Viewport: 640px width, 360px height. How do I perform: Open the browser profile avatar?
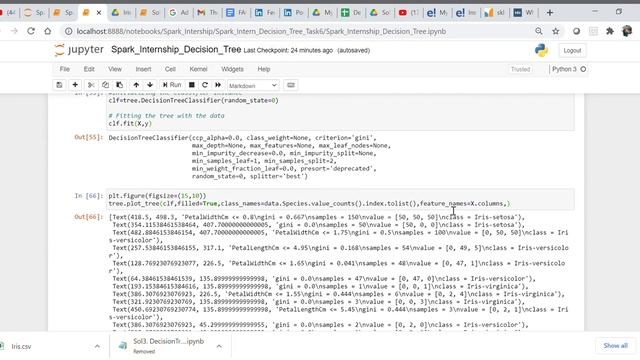tap(627, 31)
